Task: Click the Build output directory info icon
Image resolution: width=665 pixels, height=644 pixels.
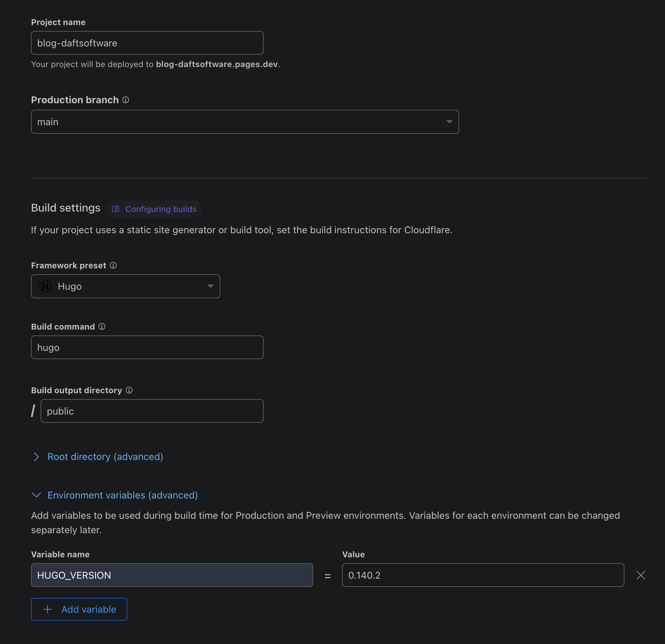Action: pyautogui.click(x=129, y=390)
